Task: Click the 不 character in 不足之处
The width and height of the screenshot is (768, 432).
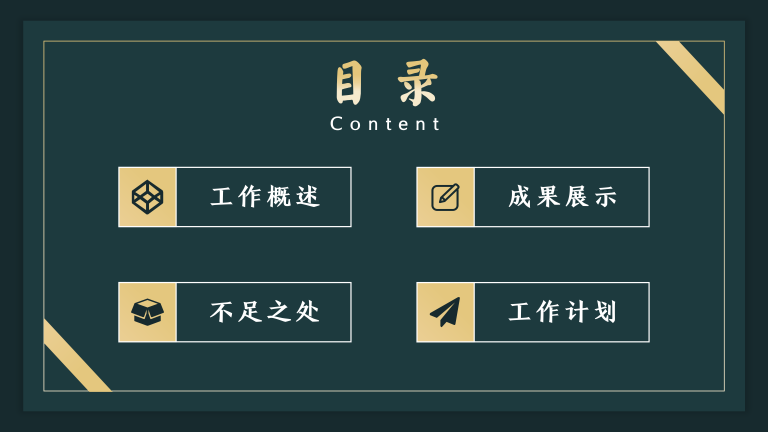Action: (222, 312)
